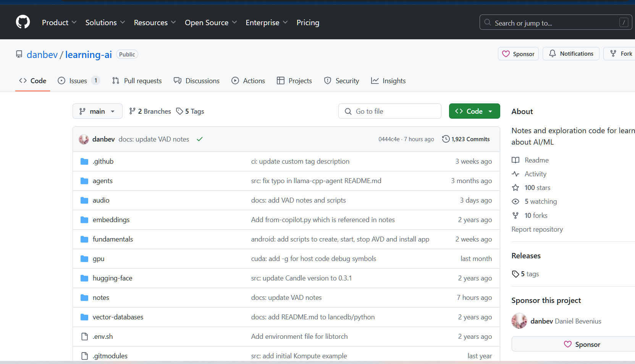Click danbev Daniel Bevenius sponsor avatar
Screen dimensions: 635x364
pos(519,321)
